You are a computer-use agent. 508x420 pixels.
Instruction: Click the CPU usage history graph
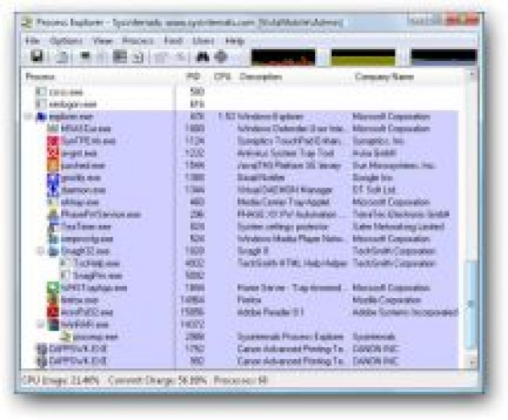284,57
